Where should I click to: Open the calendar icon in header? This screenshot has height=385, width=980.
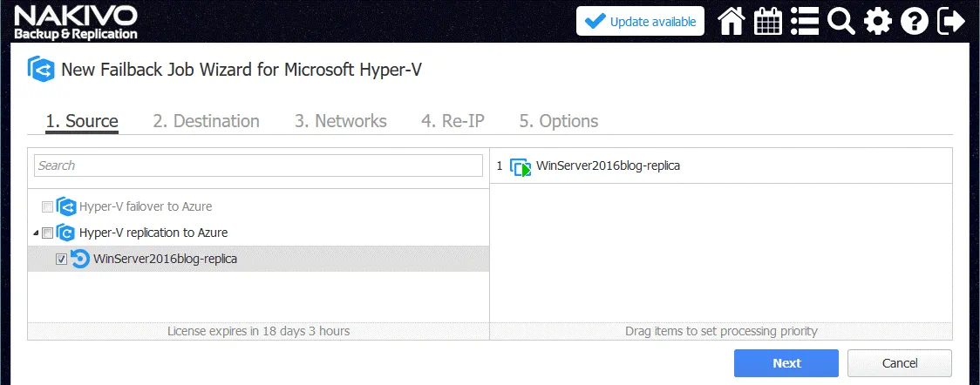(768, 22)
